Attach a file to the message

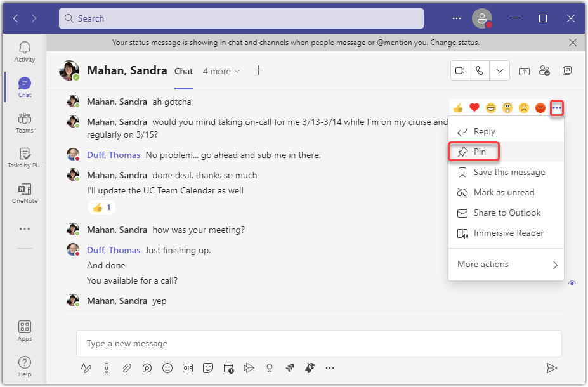(x=127, y=368)
